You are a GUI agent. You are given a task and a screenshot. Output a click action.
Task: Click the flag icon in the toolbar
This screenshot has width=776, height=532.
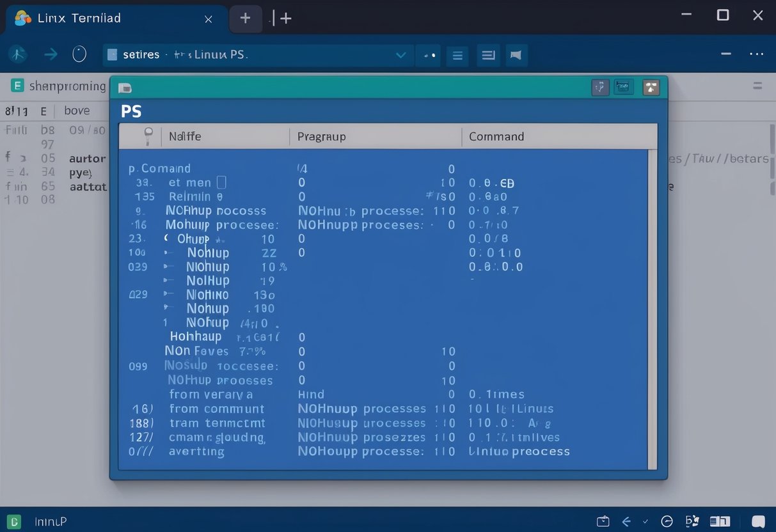[516, 56]
